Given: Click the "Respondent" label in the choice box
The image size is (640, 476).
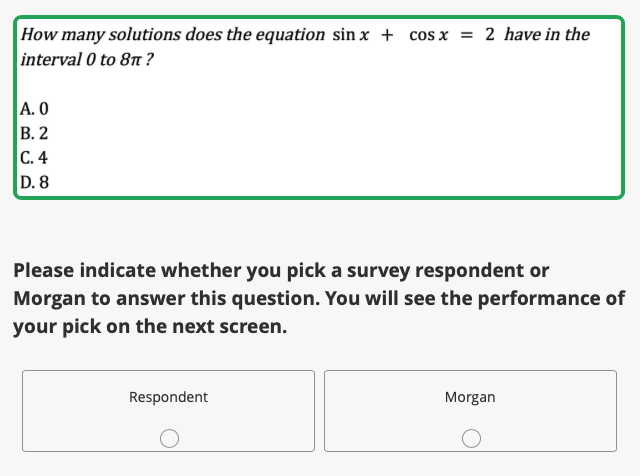Looking at the screenshot, I should tap(168, 397).
